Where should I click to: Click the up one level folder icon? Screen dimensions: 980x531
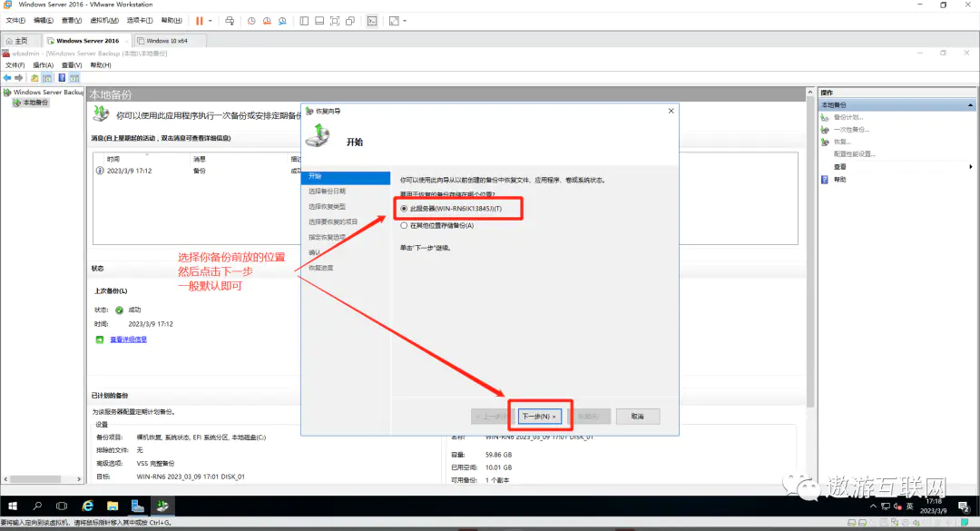point(34,77)
